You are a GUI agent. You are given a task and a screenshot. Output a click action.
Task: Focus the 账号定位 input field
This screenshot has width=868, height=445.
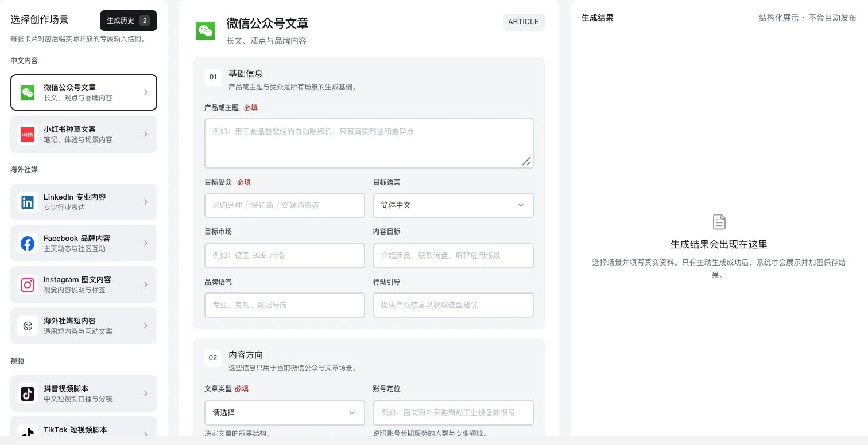(453, 413)
